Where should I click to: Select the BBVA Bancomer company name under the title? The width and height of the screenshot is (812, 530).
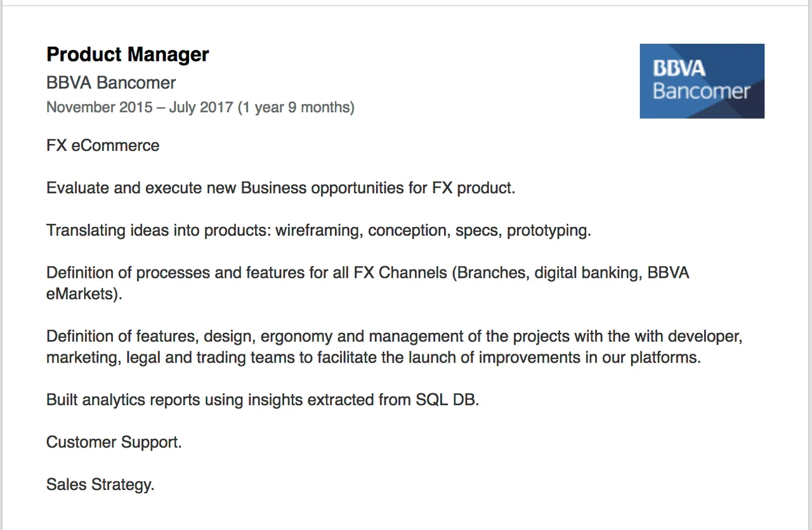111,83
